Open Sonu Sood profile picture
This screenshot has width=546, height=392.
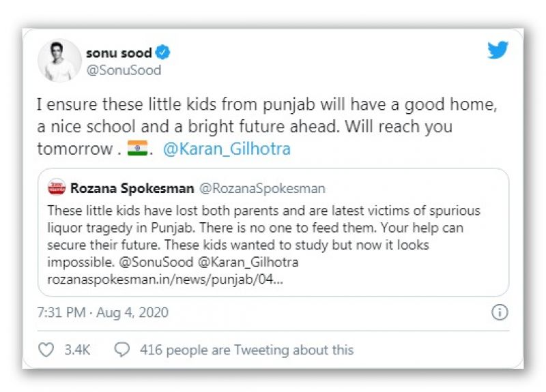(x=59, y=61)
